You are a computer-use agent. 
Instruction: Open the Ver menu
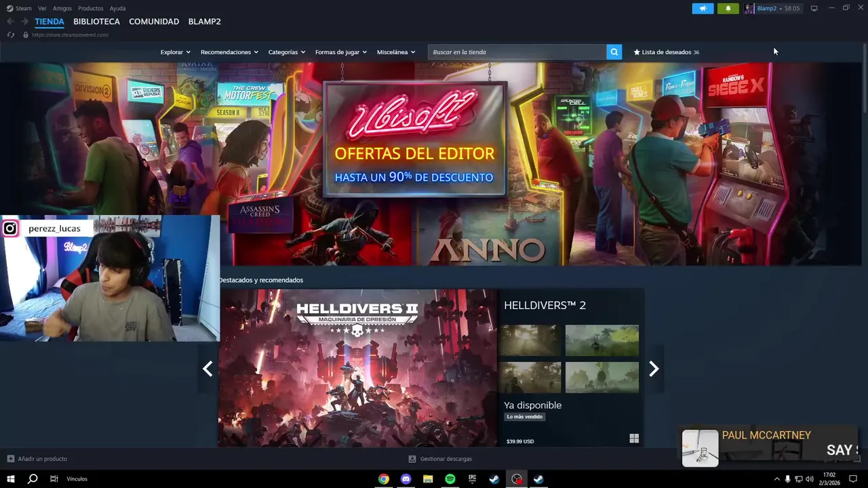coord(42,8)
